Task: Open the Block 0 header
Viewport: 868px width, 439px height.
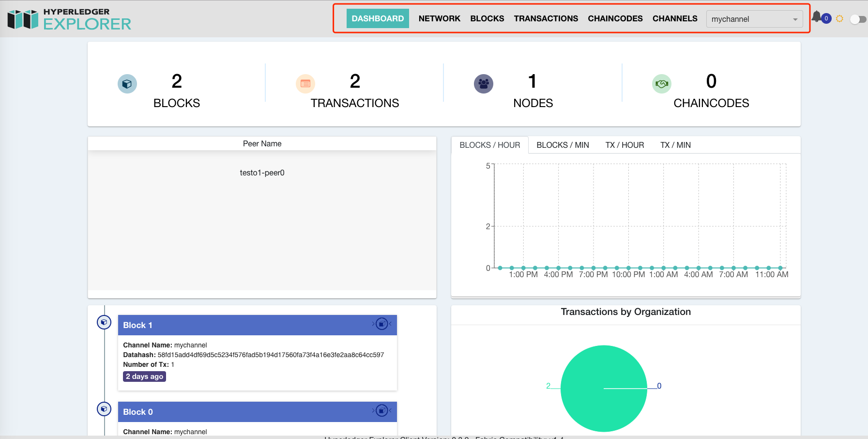Action: point(258,412)
